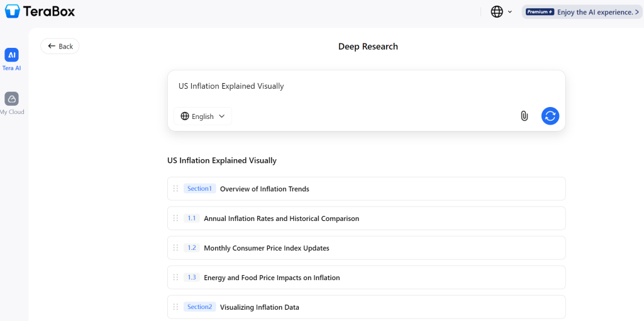Image resolution: width=644 pixels, height=321 pixels.
Task: Click drag handle for Monthly Consumer Price Index
Action: [175, 248]
